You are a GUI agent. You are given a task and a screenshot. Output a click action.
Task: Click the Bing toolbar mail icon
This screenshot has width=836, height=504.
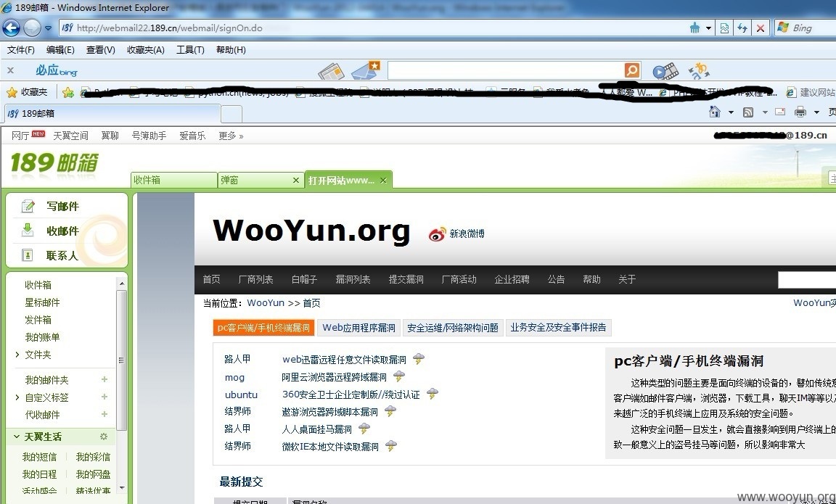(x=366, y=70)
